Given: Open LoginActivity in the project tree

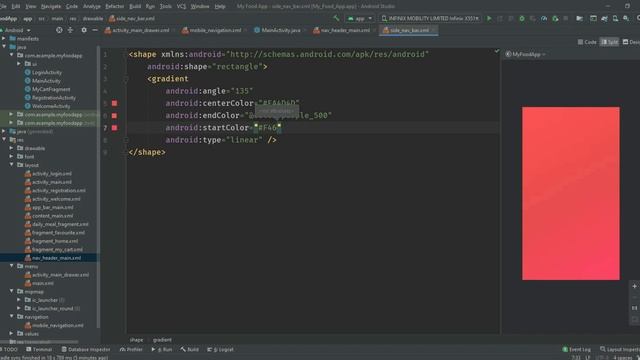Looking at the screenshot, I should click(47, 72).
